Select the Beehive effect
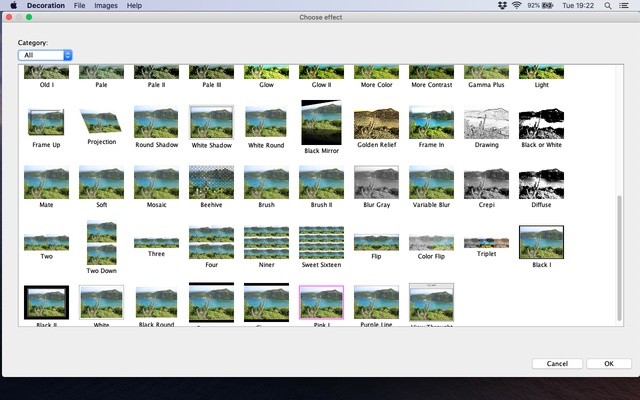The height and width of the screenshot is (400, 640). [211, 182]
